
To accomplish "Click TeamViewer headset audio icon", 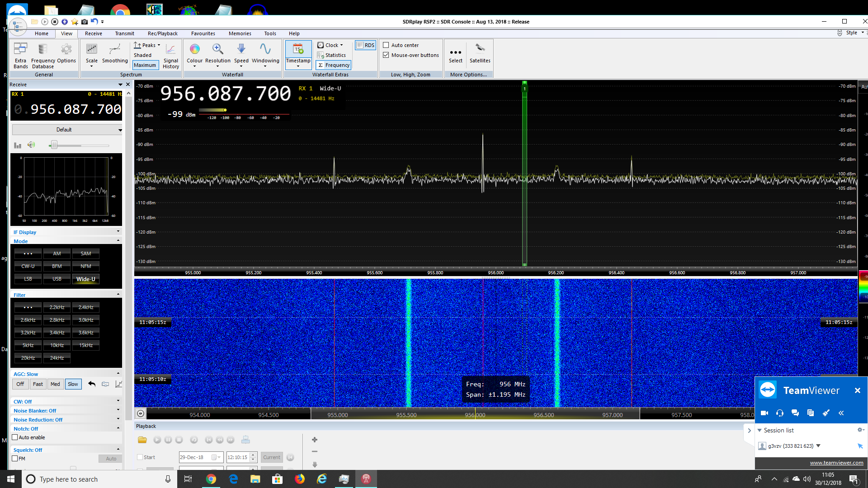I will pos(780,413).
